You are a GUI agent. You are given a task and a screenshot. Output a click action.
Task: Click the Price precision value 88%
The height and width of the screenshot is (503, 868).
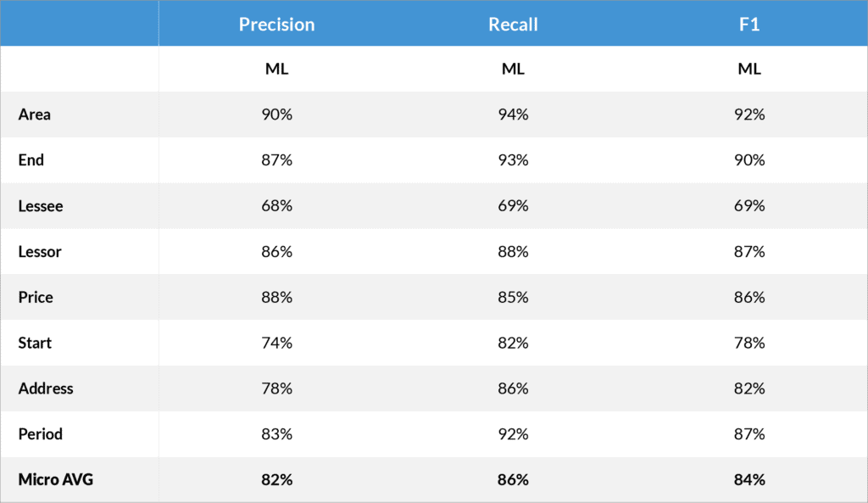pos(276,298)
